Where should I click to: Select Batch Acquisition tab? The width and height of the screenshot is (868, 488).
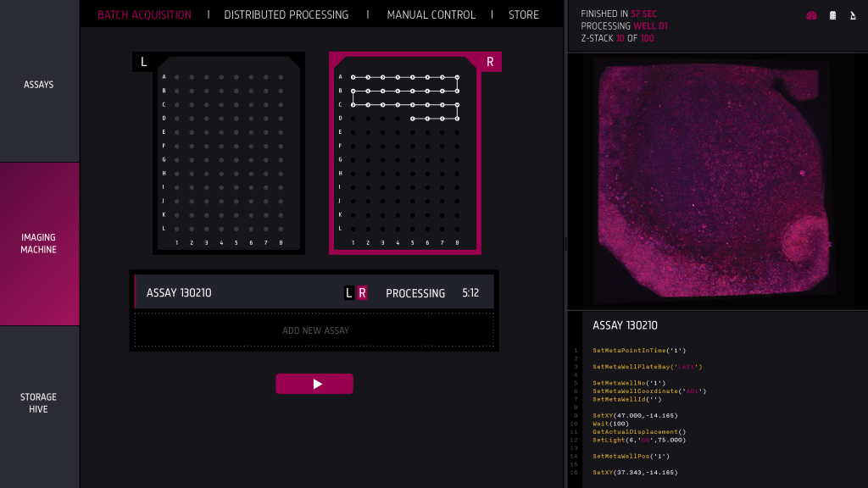click(x=144, y=14)
